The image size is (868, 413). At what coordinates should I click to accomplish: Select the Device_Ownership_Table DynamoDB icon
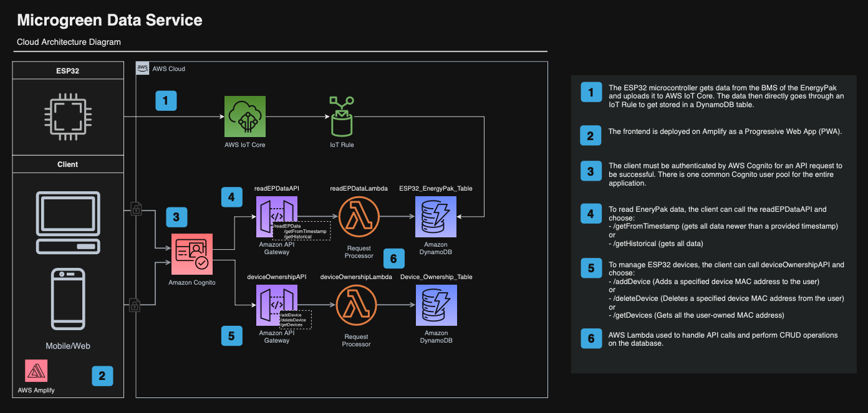pyautogui.click(x=436, y=305)
